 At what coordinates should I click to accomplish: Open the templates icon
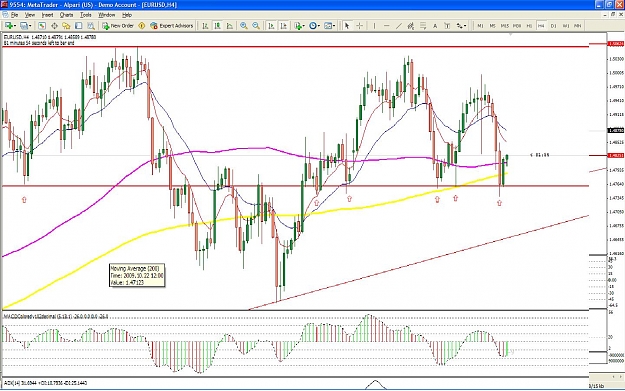click(x=328, y=26)
